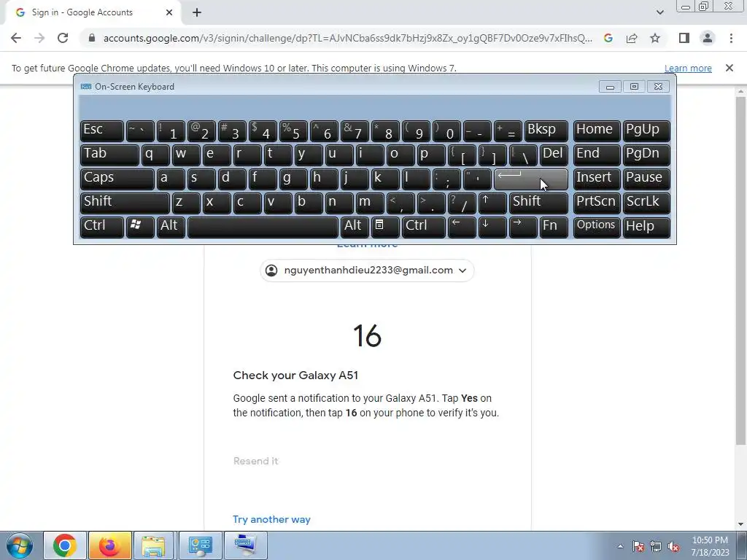
Task: Click the forward navigation arrow
Action: [x=39, y=38]
